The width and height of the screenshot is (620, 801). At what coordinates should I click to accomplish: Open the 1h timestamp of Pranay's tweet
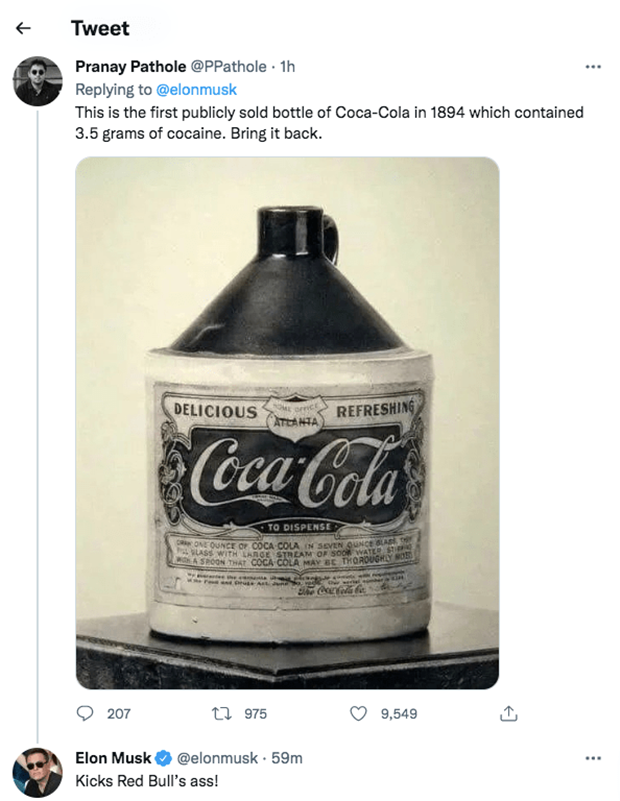click(x=288, y=66)
